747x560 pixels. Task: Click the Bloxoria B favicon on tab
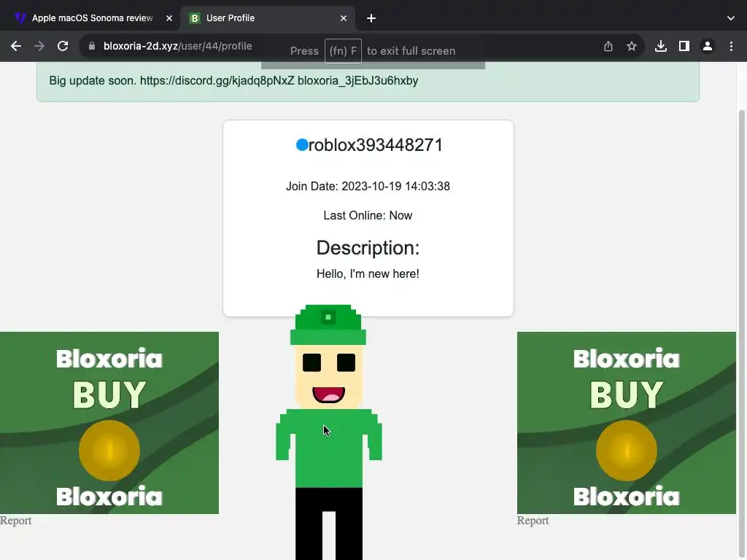point(194,18)
